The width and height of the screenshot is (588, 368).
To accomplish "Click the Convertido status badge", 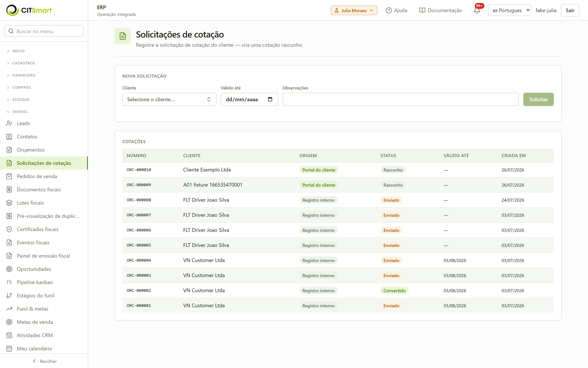I will pyautogui.click(x=394, y=291).
